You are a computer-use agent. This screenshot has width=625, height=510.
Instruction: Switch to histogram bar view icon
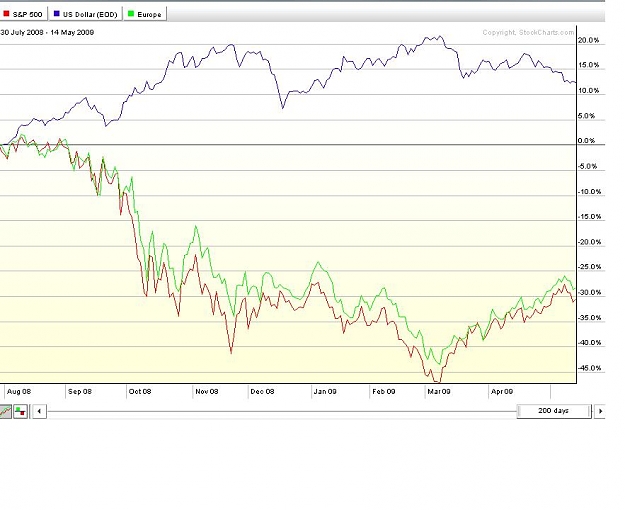tap(20, 411)
